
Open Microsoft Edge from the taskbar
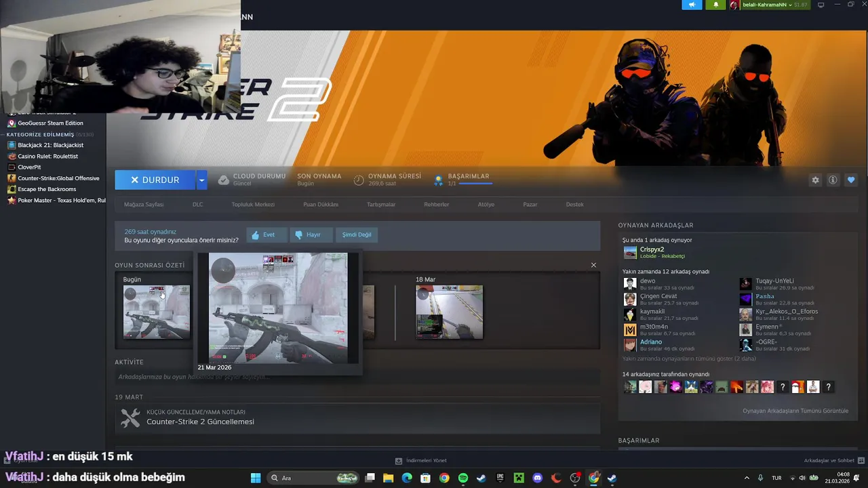(x=407, y=478)
